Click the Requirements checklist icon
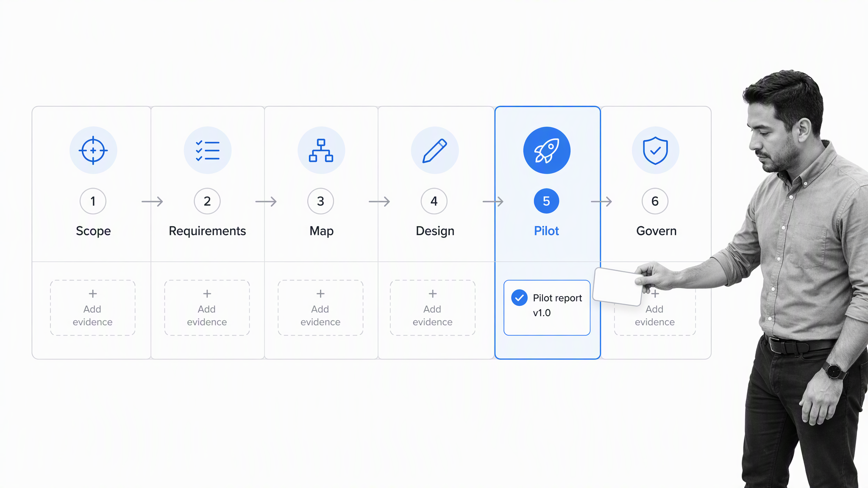Screen dimensions: 868x488 pos(207,150)
